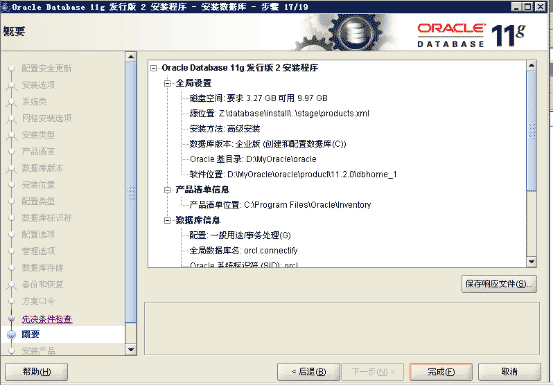Close the installer window
Viewport: 553px width, 386px height.
coord(540,7)
